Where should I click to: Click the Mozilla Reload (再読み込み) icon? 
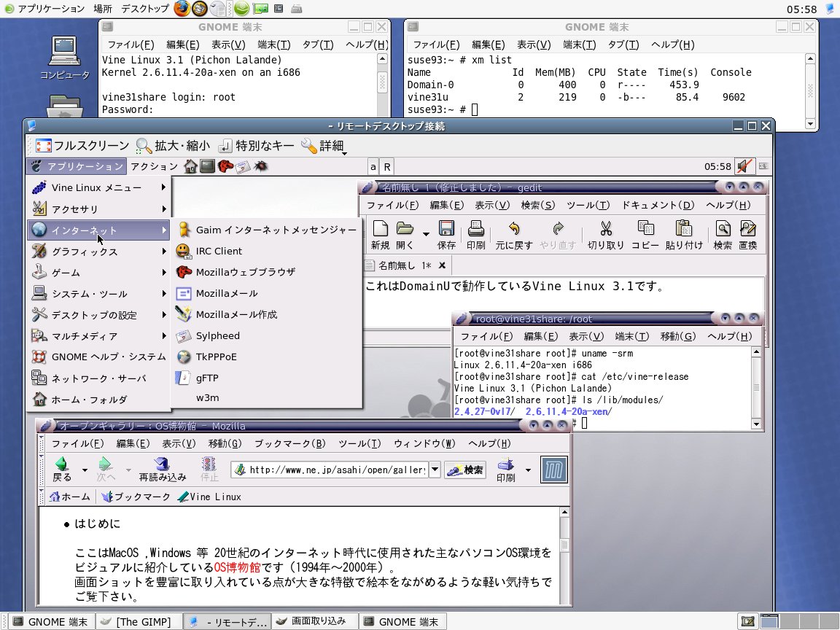click(163, 464)
